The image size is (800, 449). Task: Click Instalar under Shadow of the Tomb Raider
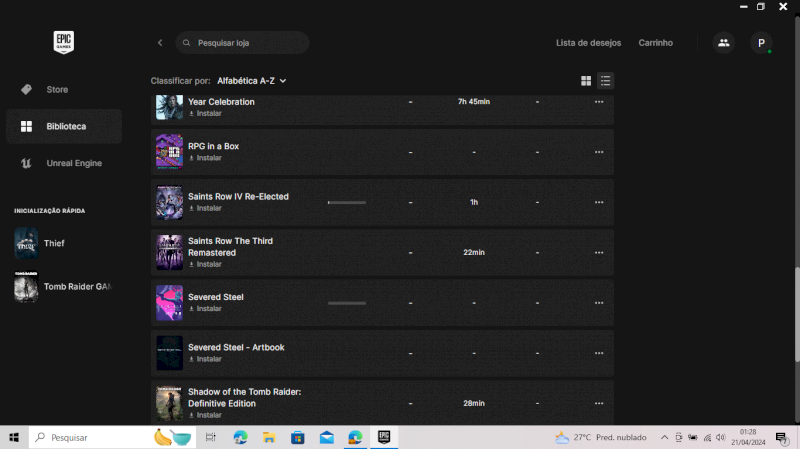pyautogui.click(x=205, y=415)
